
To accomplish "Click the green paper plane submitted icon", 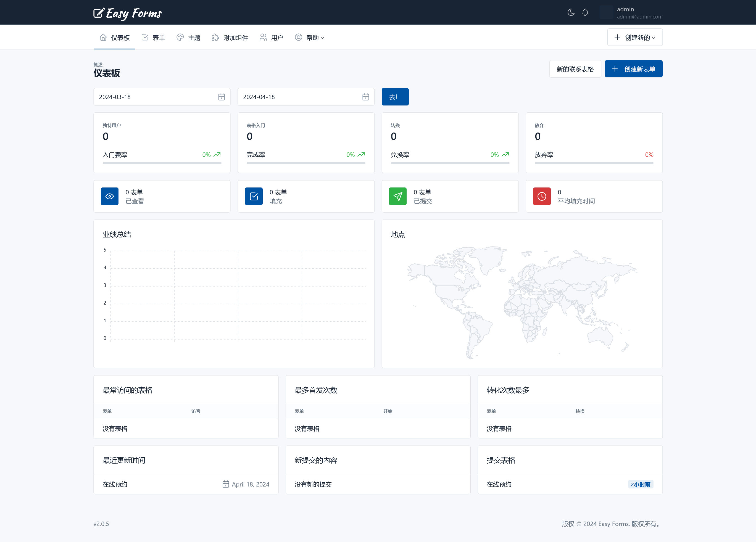I will point(398,196).
